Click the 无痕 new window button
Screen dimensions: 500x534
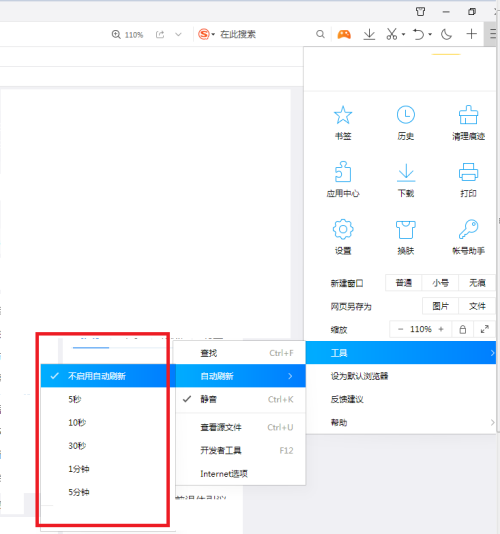click(x=477, y=283)
